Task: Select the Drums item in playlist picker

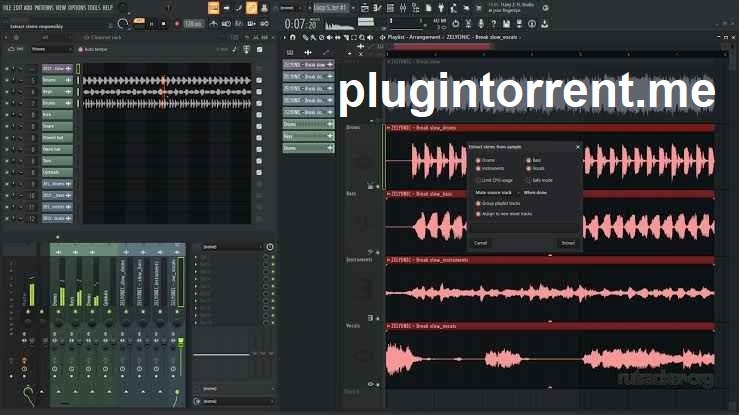Action: coord(308,124)
